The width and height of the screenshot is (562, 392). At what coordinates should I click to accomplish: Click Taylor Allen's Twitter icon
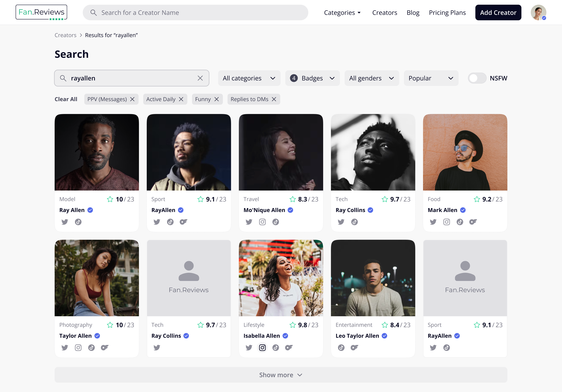pyautogui.click(x=65, y=347)
